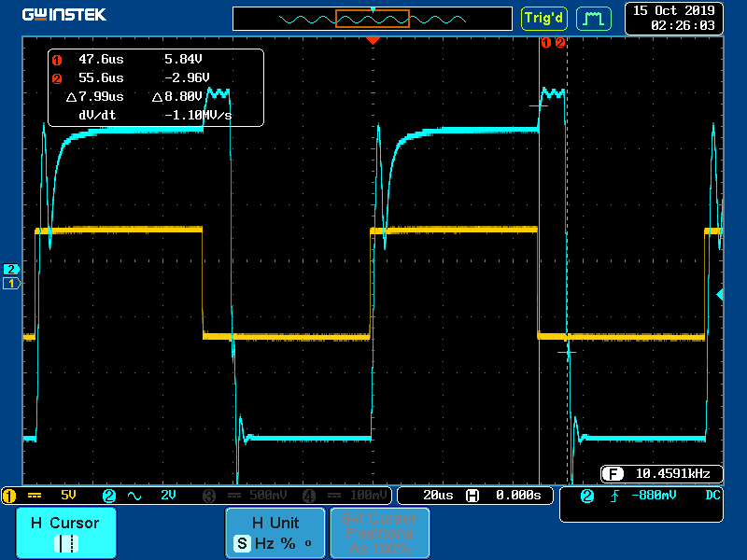Image resolution: width=747 pixels, height=560 pixels.
Task: Click the rising edge trigger slope icon
Action: (614, 497)
